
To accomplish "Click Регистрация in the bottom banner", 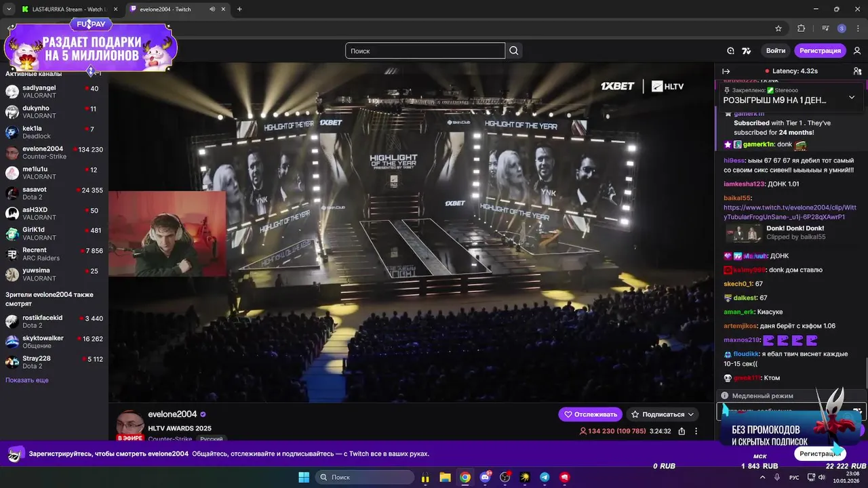I will [820, 453].
